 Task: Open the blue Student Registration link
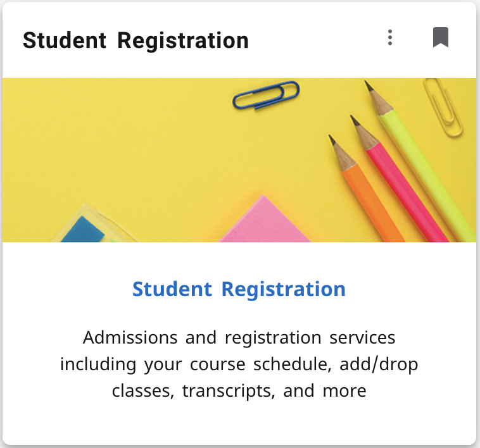click(239, 289)
